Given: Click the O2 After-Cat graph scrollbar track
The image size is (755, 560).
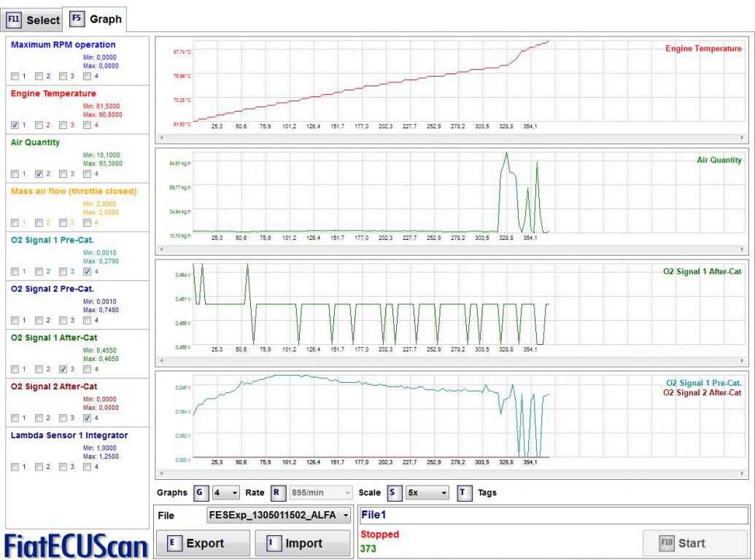Looking at the screenshot, I should pyautogui.click(x=452, y=360).
